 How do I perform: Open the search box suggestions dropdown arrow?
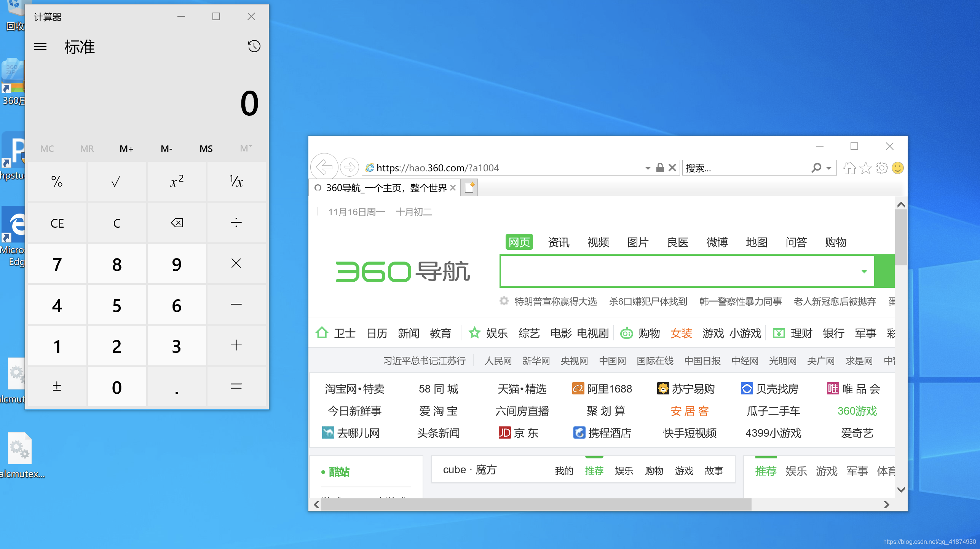[x=863, y=271]
